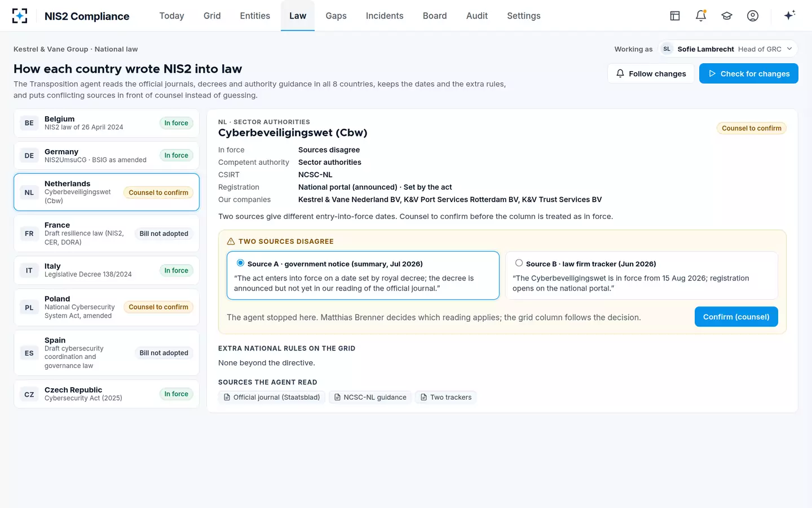Open the AI sparkle assistant icon
The image size is (812, 508).
tap(789, 15)
